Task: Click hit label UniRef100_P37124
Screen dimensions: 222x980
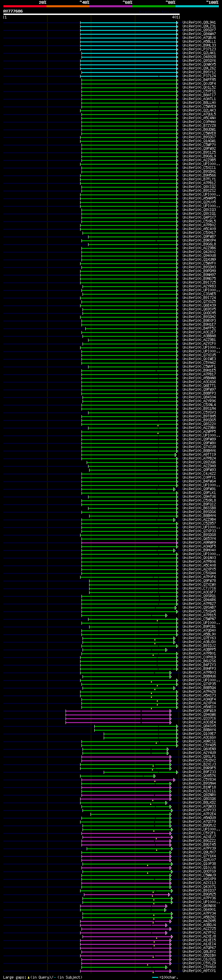Action: [x=199, y=76]
